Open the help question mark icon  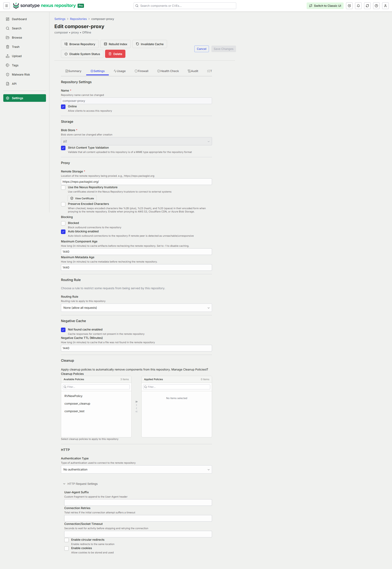376,6
